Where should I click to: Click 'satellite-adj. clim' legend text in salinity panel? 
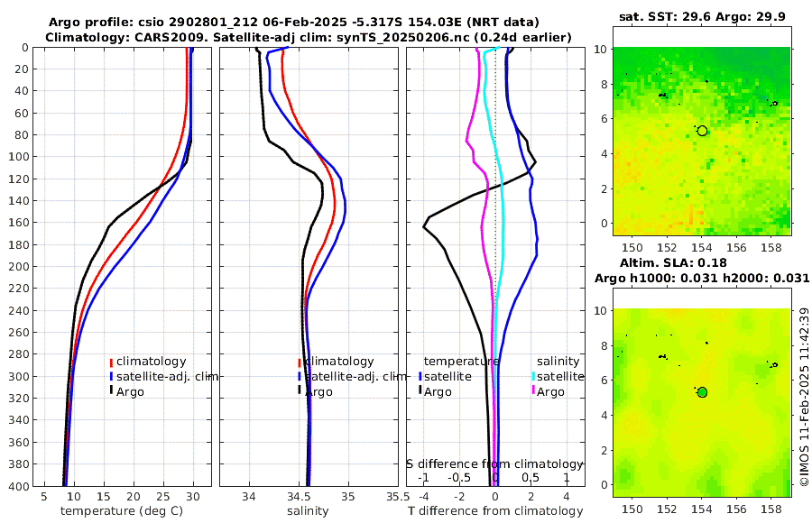[x=355, y=376]
